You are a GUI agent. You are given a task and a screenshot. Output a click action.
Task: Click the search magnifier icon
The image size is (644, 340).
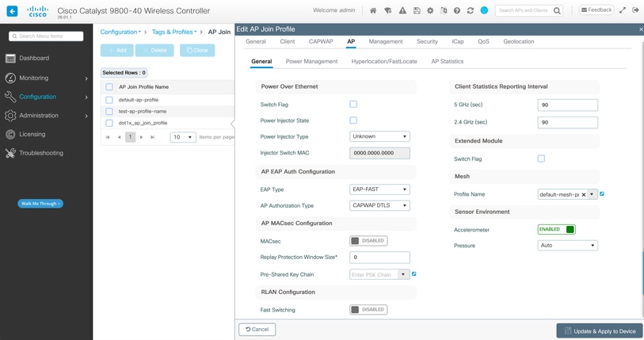(557, 10)
